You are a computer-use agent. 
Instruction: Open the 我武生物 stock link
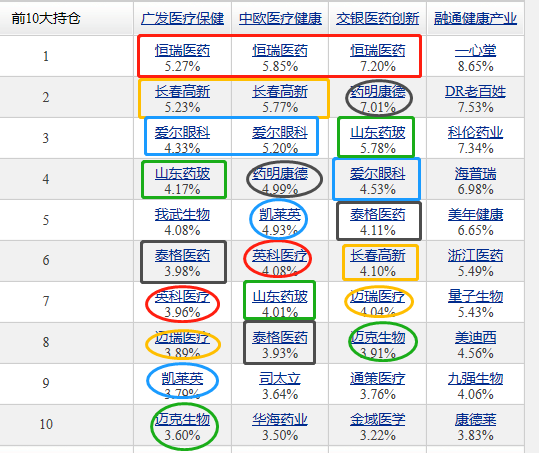pos(183,214)
